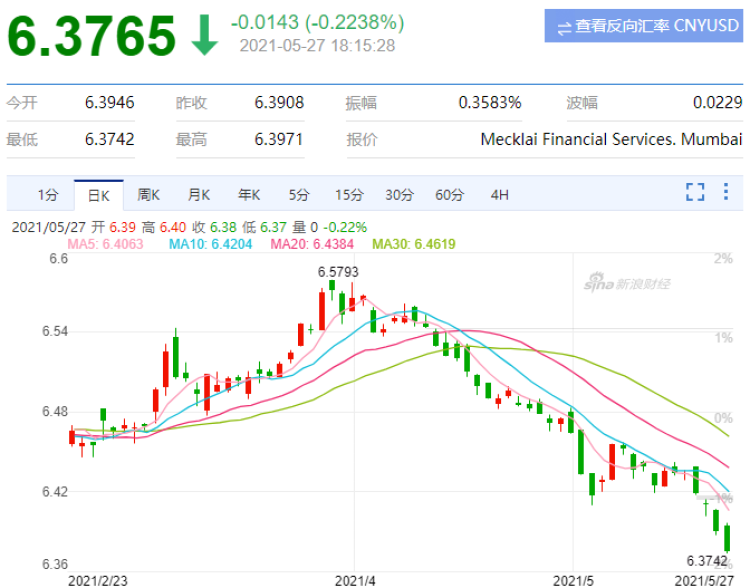This screenshot has width=750, height=588.
Task: Click the fullscreen expand chart icon
Action: point(695,192)
